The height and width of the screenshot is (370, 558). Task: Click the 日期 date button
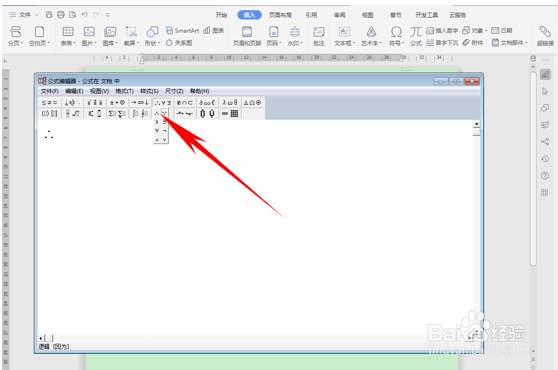point(502,31)
